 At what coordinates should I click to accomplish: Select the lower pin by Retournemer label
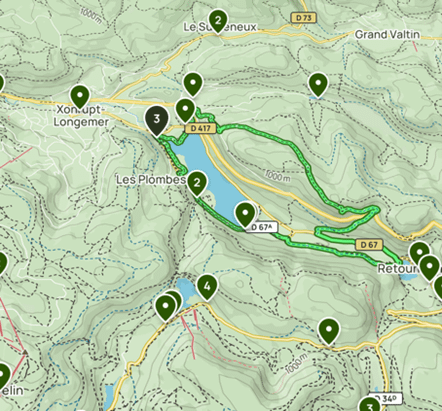tap(429, 268)
